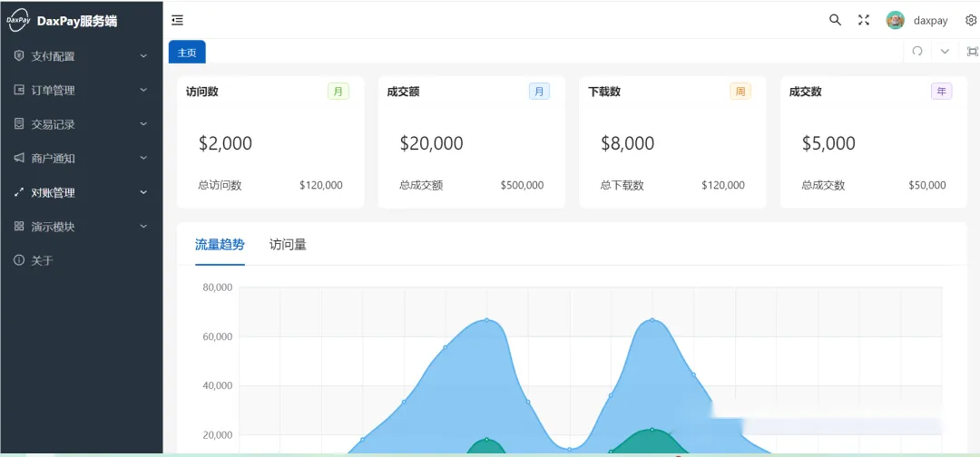The height and width of the screenshot is (457, 980).
Task: Open search with the magnifier icon
Action: pyautogui.click(x=835, y=20)
